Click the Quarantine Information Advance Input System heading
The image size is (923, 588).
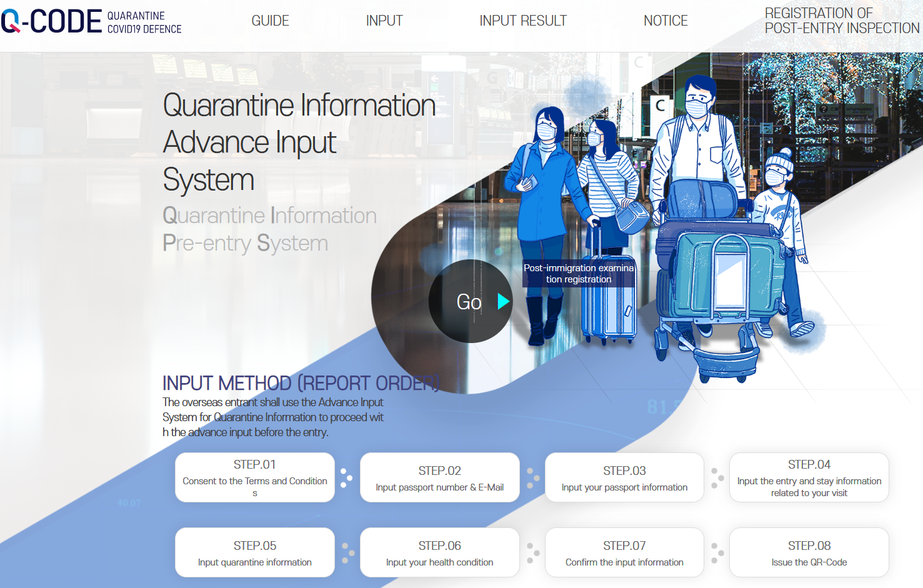[x=299, y=142]
